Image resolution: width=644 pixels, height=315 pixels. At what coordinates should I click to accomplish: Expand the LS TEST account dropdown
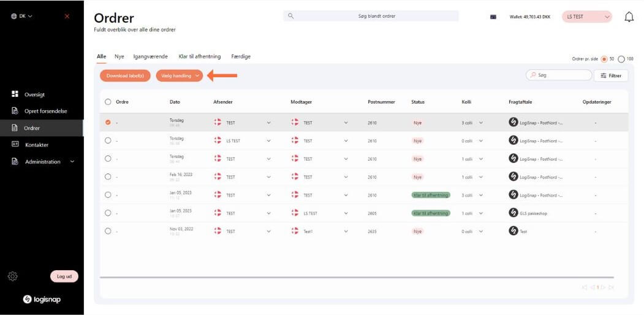coord(586,17)
